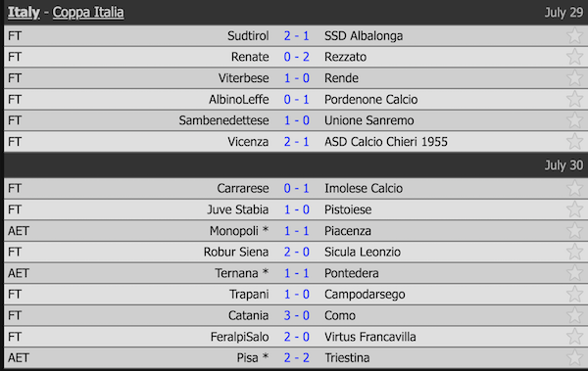This screenshot has width=588, height=371.
Task: Favorite the Sudtirol vs SSD Albalonga match star
Action: coord(574,35)
